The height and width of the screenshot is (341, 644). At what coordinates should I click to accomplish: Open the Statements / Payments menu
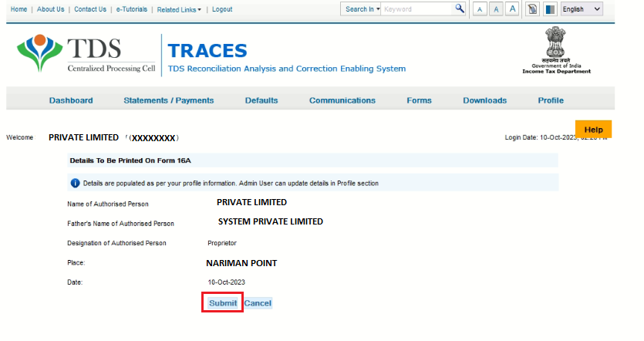pos(168,100)
